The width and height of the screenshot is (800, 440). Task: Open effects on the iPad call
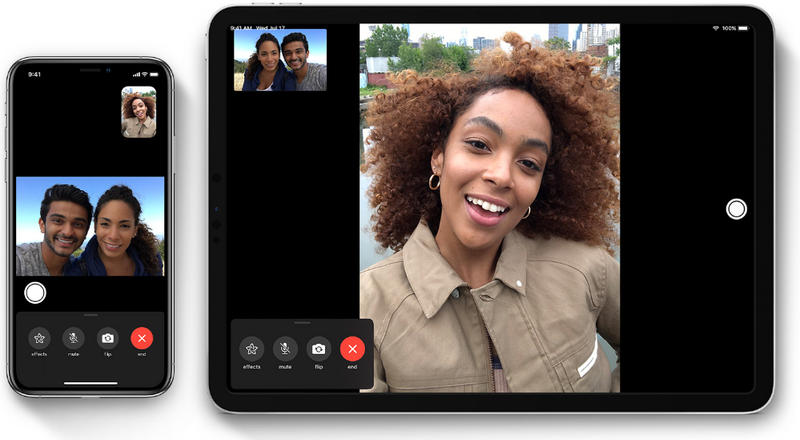click(252, 349)
